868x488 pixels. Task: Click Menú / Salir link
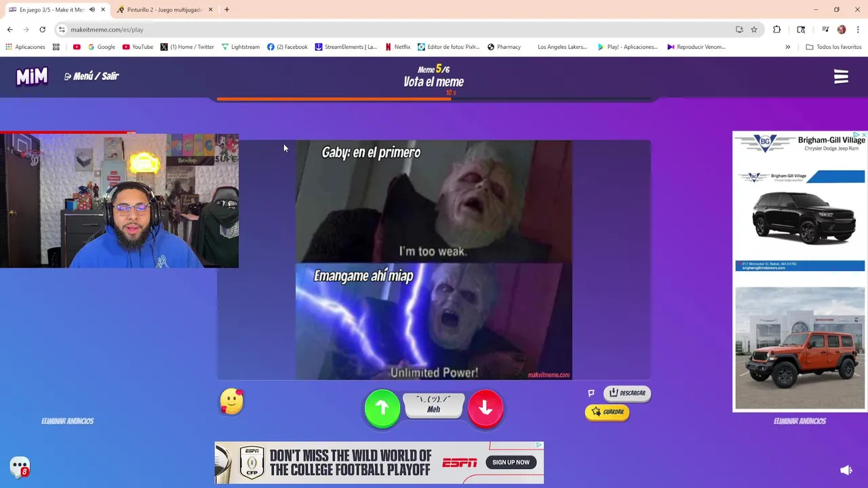[92, 76]
